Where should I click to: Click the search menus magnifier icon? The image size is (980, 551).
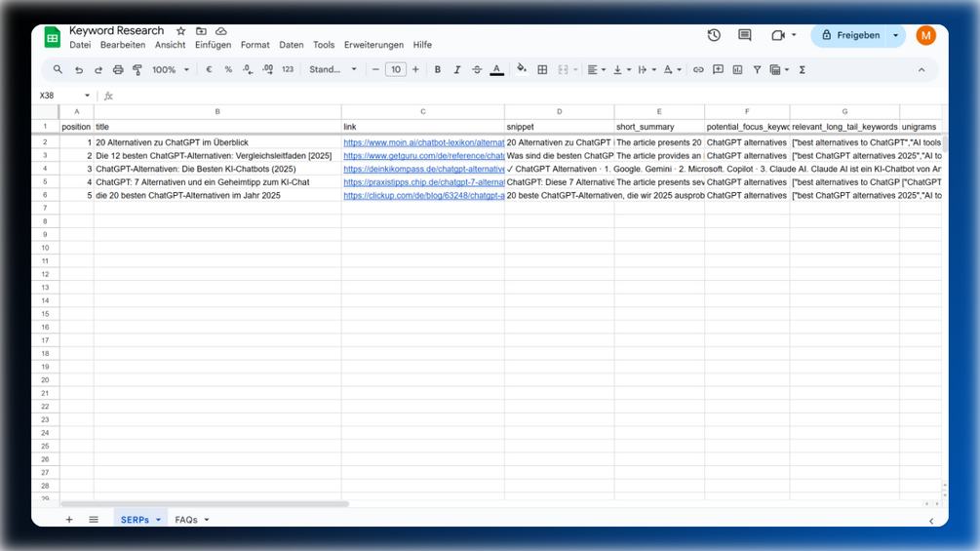58,70
